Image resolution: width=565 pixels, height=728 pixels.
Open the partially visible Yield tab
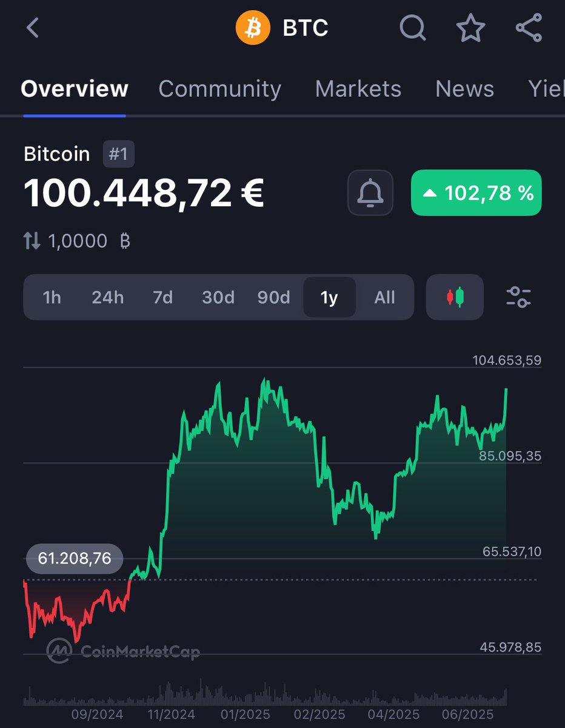(x=546, y=89)
